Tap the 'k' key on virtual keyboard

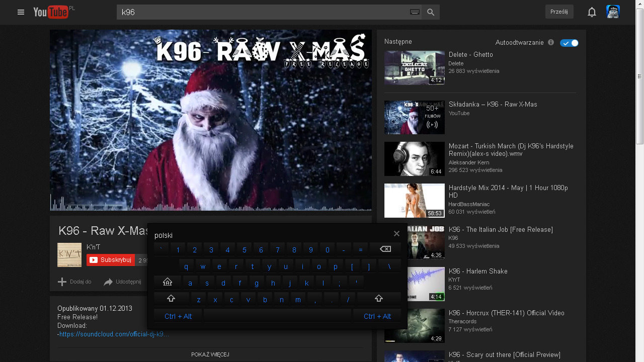click(306, 283)
